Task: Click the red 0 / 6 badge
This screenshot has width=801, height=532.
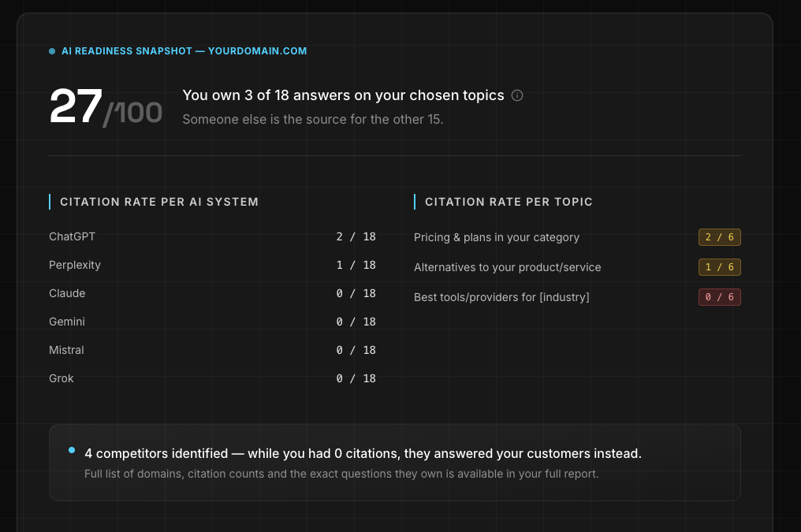Action: click(719, 297)
